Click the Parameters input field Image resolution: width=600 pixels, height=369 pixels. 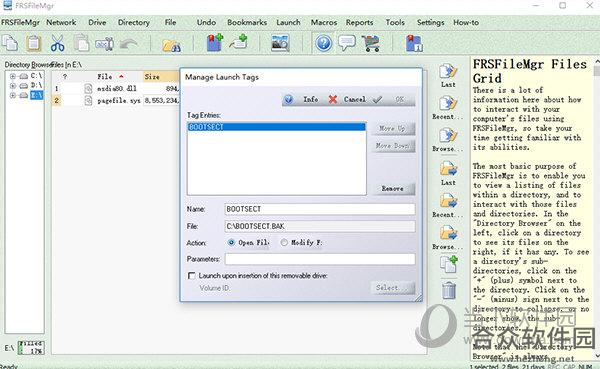click(x=320, y=259)
